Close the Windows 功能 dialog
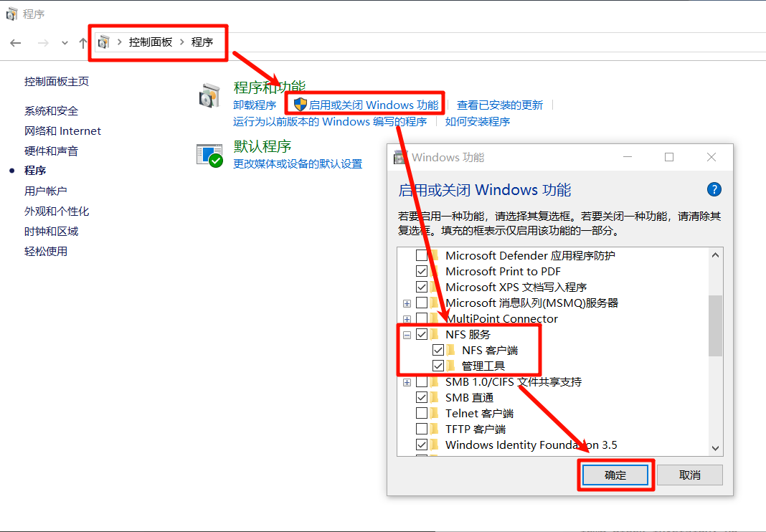 [x=711, y=157]
